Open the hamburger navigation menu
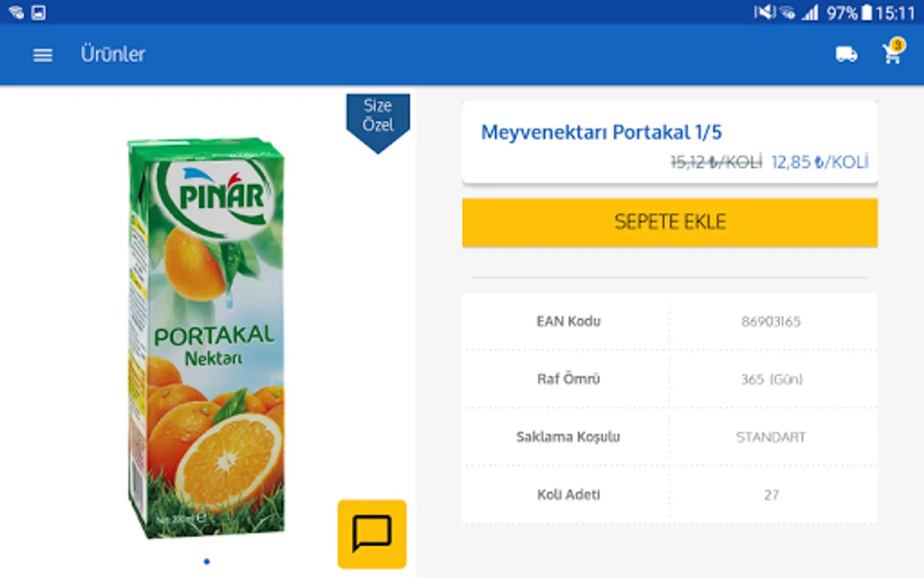This screenshot has height=578, width=924. (x=43, y=55)
